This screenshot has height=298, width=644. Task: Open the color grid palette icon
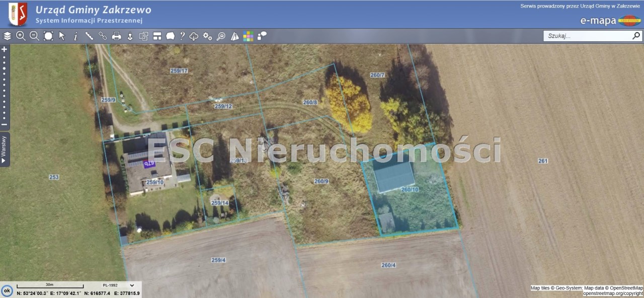click(x=248, y=36)
